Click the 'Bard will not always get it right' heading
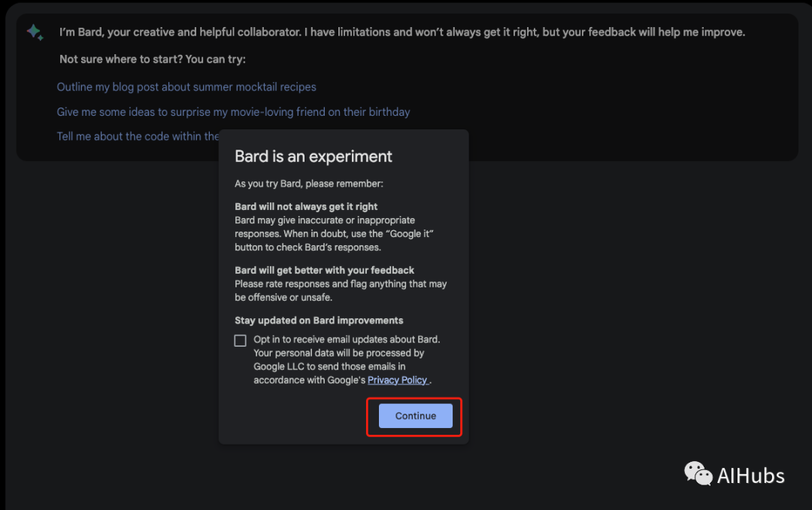The width and height of the screenshot is (812, 510). tap(306, 206)
